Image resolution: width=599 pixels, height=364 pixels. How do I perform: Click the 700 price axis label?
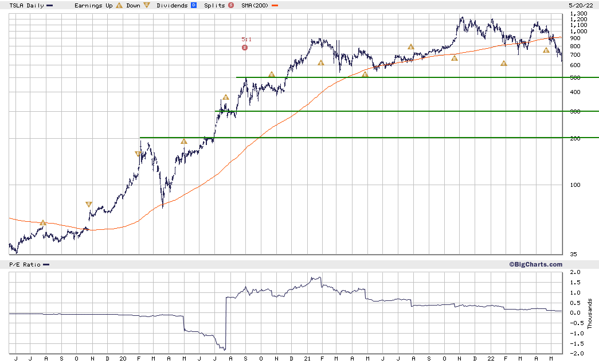click(x=575, y=55)
